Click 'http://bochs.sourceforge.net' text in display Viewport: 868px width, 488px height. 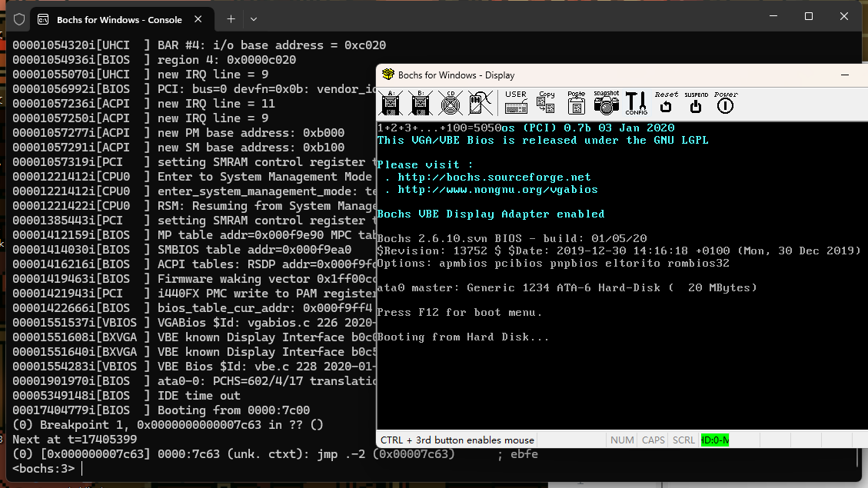[x=494, y=178]
